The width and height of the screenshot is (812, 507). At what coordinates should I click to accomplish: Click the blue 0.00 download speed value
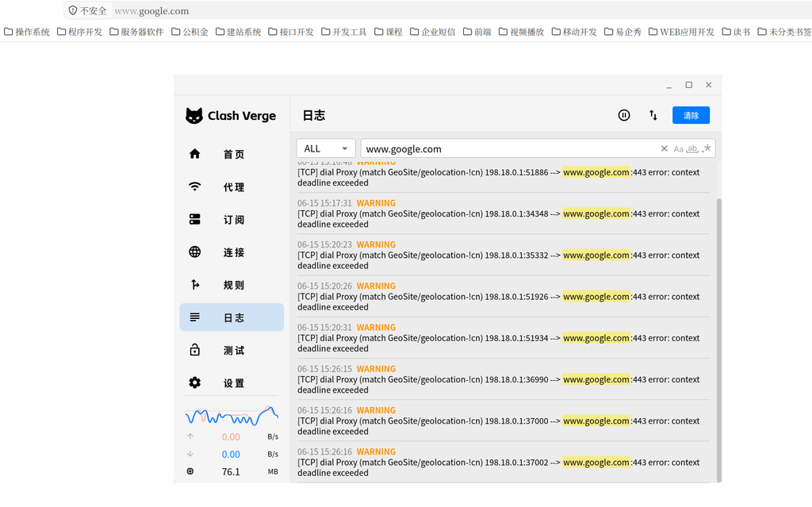pyautogui.click(x=231, y=455)
